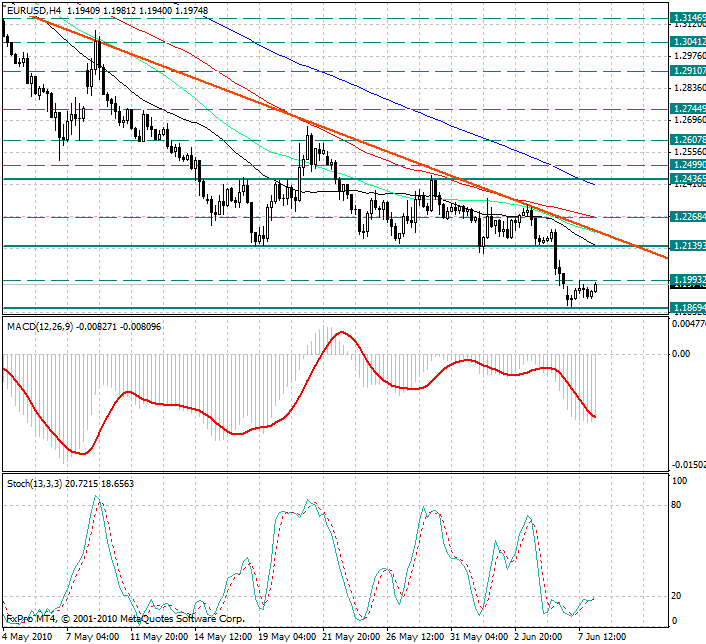Select the 1.2436 price level label
The width and height of the screenshot is (706, 644).
pyautogui.click(x=688, y=179)
